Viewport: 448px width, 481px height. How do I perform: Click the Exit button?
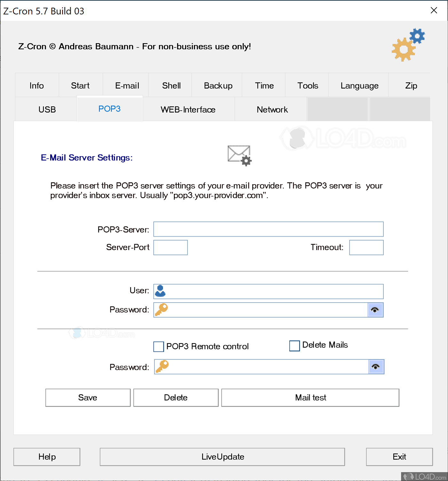coord(399,457)
